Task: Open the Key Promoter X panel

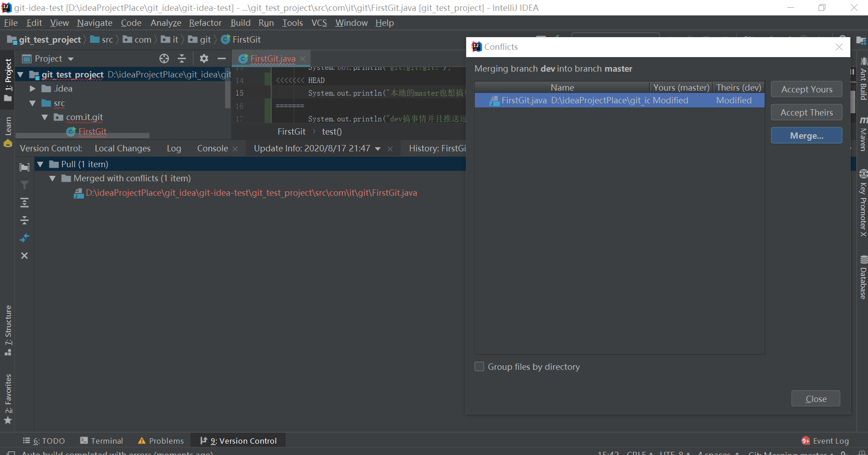Action: 863,203
